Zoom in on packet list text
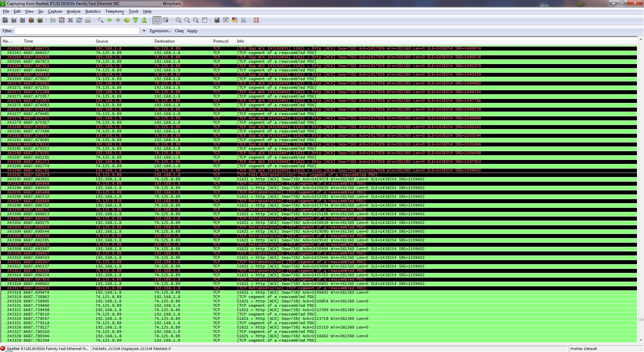The width and height of the screenshot is (644, 352). pyautogui.click(x=178, y=20)
